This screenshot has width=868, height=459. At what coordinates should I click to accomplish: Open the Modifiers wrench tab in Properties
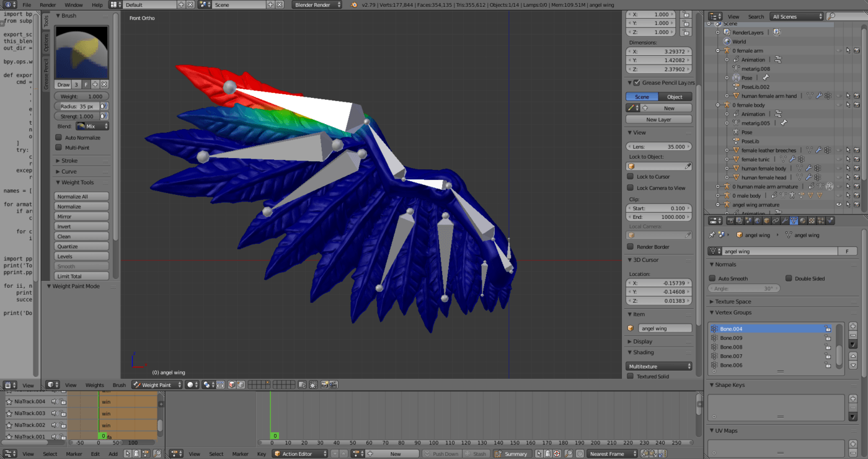(x=785, y=220)
